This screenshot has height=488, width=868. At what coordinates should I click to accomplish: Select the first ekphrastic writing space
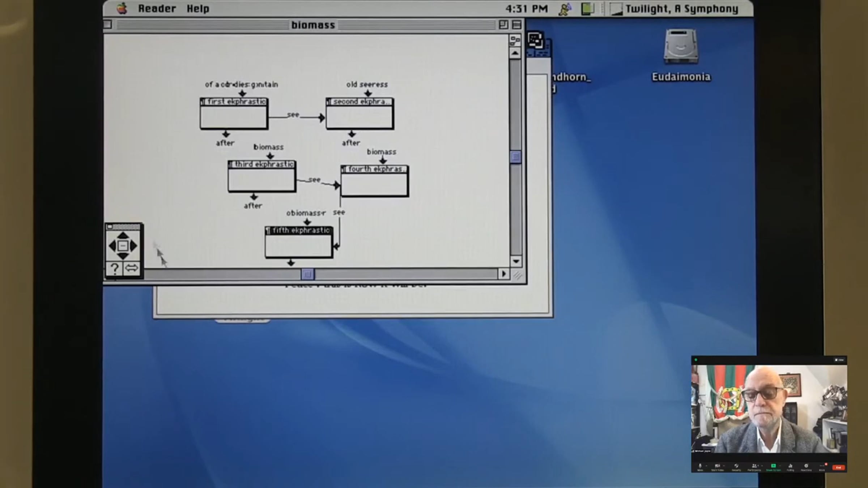(234, 113)
